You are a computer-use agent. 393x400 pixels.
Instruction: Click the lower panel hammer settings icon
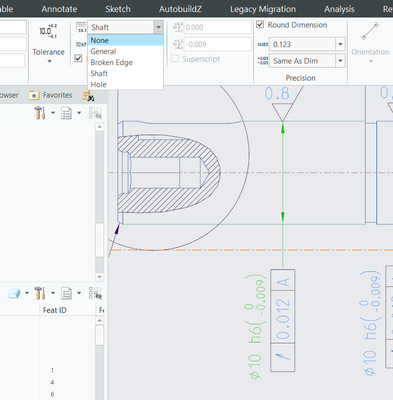[40, 293]
